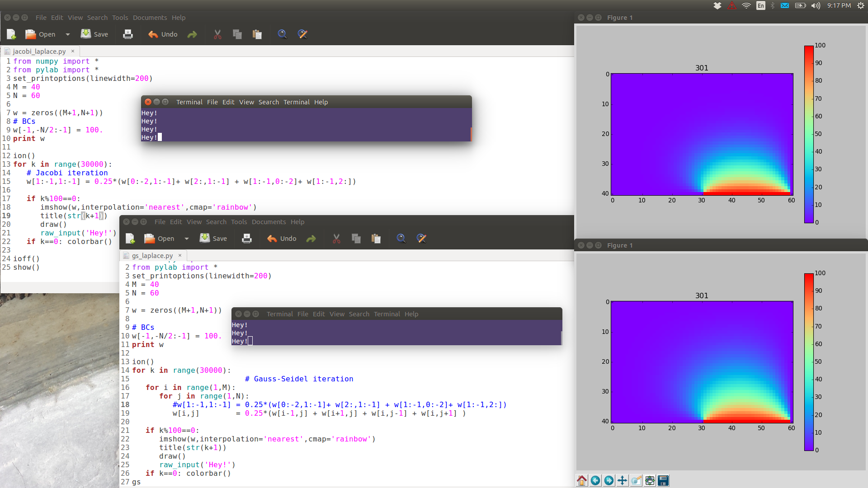Viewport: 868px width, 488px height.
Task: Select the gs_laplace.py tab
Action: point(152,256)
